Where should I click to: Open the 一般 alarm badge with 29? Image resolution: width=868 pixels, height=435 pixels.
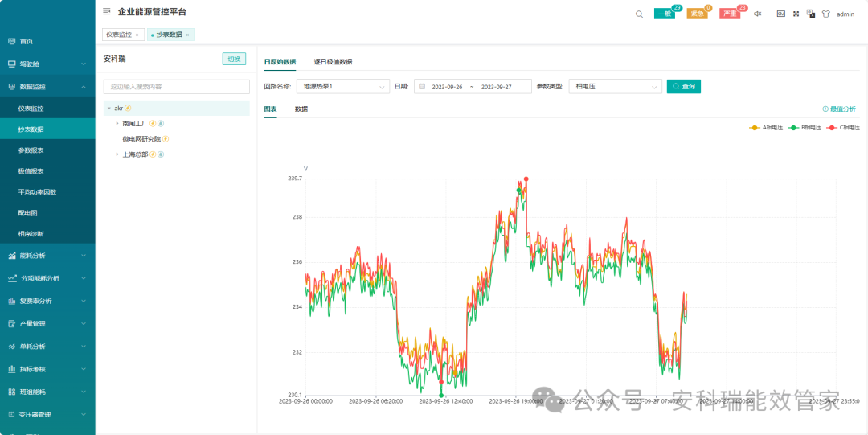665,14
